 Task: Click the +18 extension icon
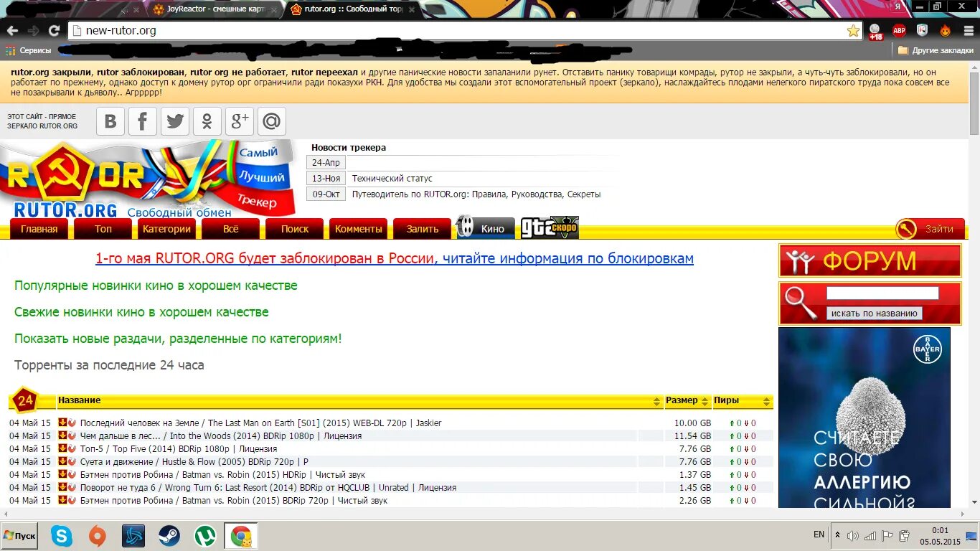coord(875,32)
